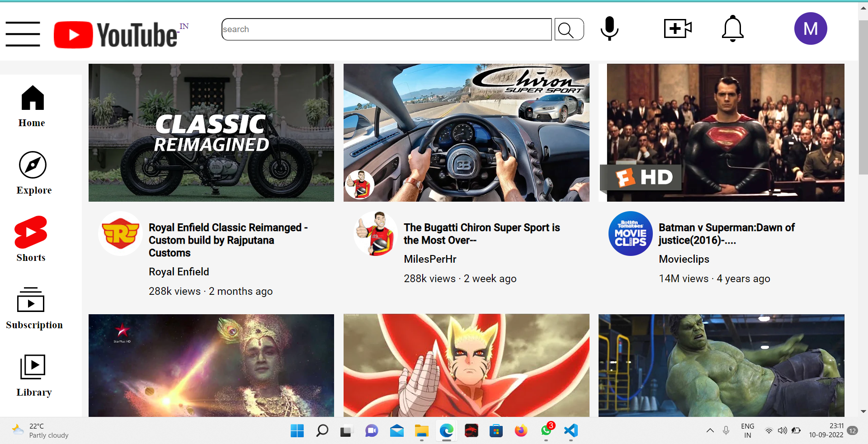The height and width of the screenshot is (444, 868).
Task: Open the notifications bell
Action: [x=732, y=28]
